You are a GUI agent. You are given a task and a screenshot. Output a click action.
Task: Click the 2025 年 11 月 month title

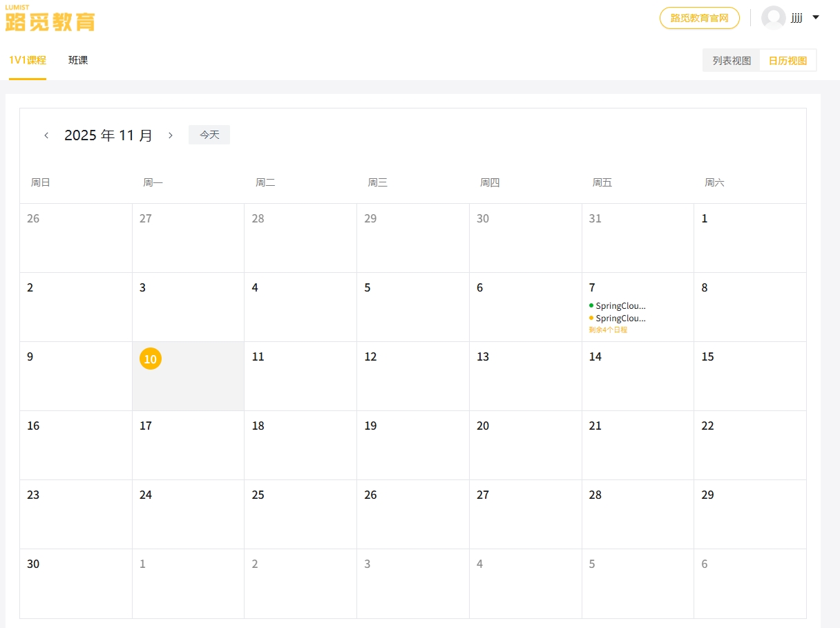click(108, 135)
